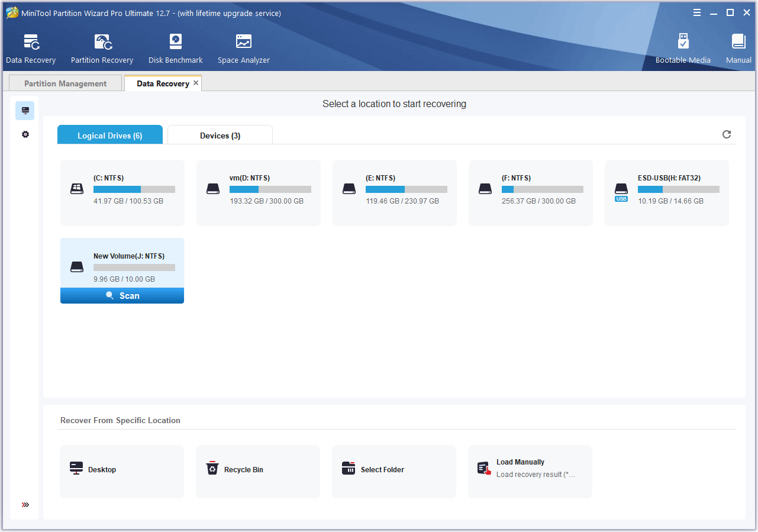Click the ESD-USB H: usage bar

point(679,189)
